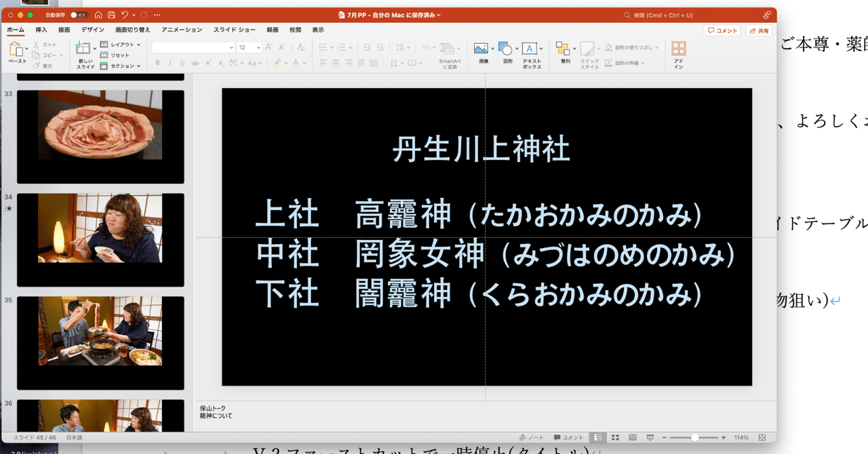Toggle superscript formatting
This screenshot has width=868, height=454.
coord(209,63)
